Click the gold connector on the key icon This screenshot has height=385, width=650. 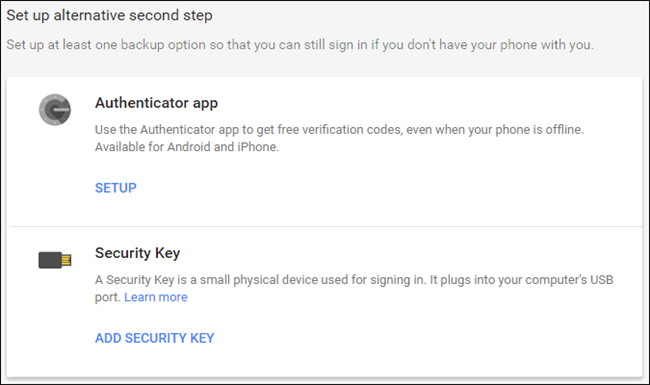[x=66, y=260]
